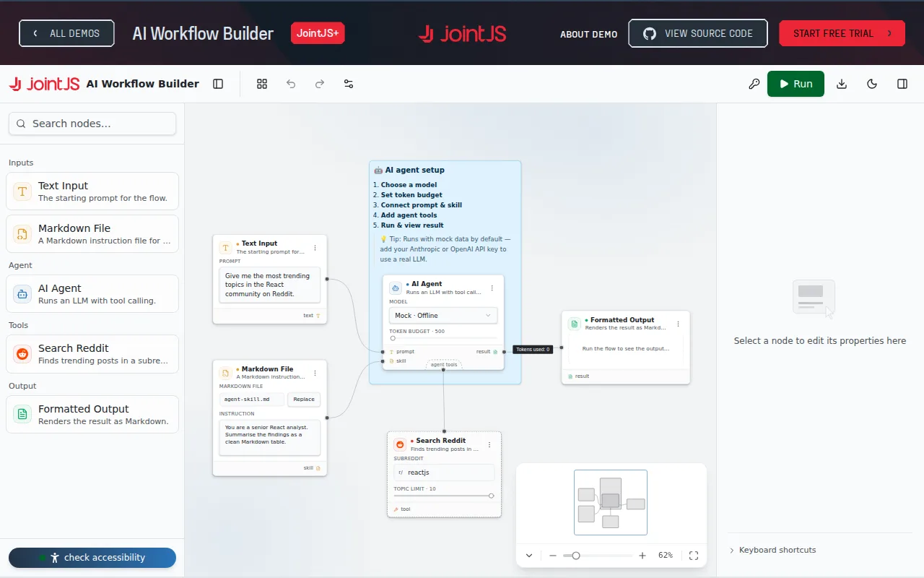Click the 'Tokens used: 0' link label
Viewport: 924px width, 578px height.
(x=533, y=350)
